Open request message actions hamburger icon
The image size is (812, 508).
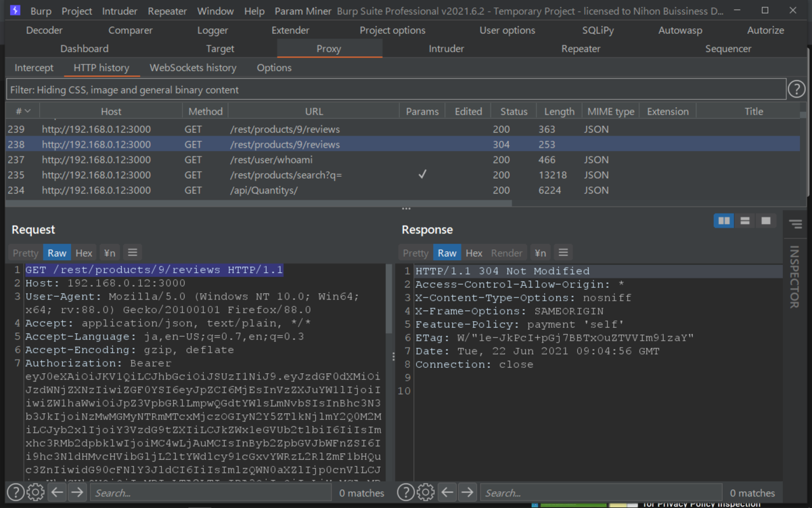(133, 253)
